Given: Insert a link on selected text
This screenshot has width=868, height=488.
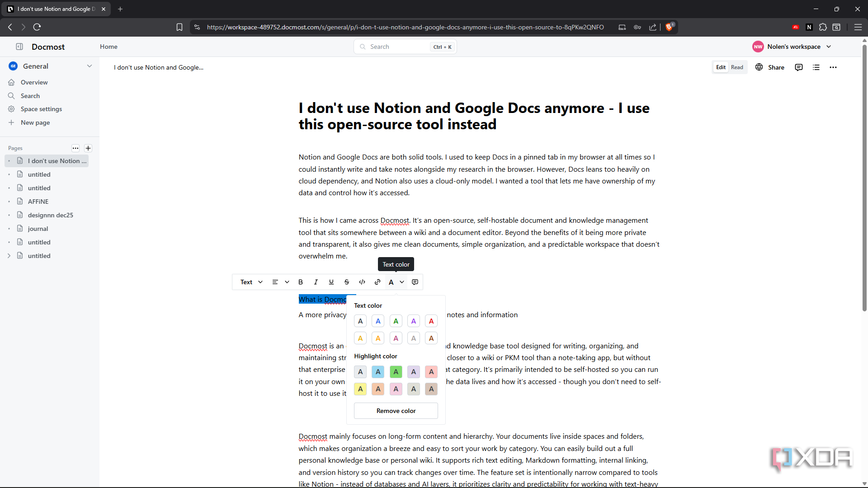Looking at the screenshot, I should (377, 282).
